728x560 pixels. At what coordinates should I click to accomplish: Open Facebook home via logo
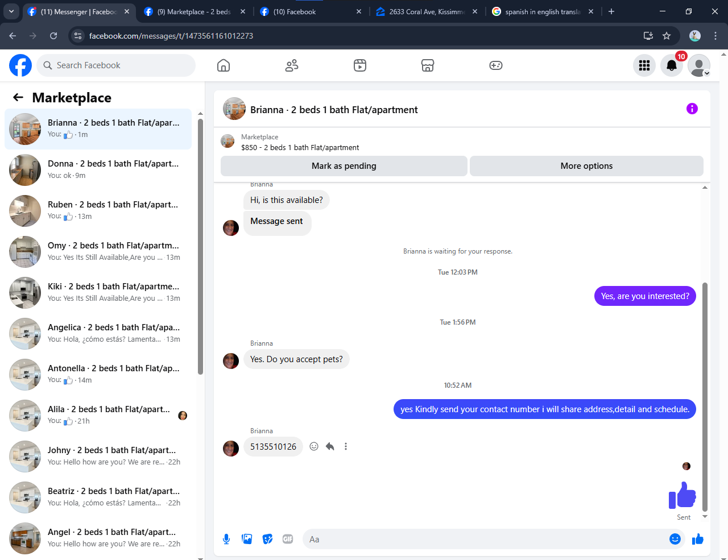(20, 65)
